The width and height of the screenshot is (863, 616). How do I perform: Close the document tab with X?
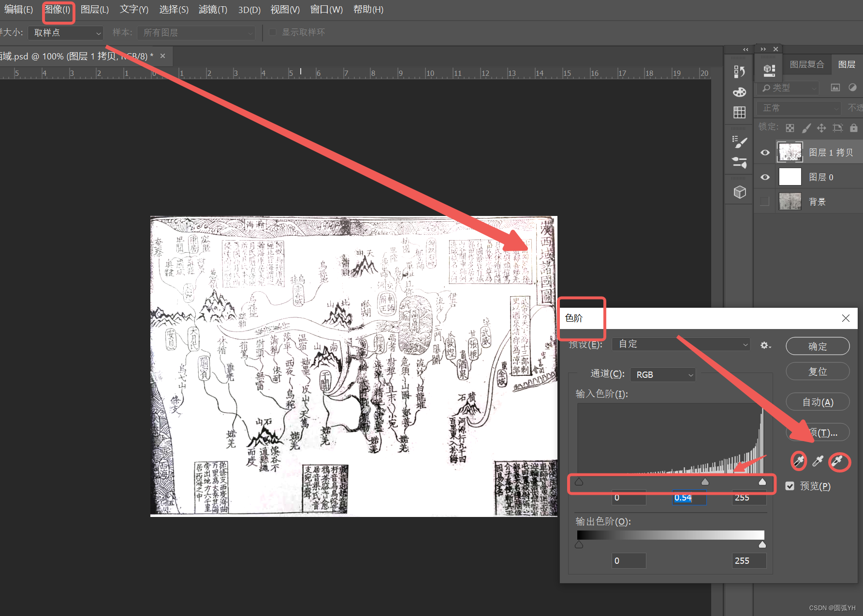click(163, 56)
